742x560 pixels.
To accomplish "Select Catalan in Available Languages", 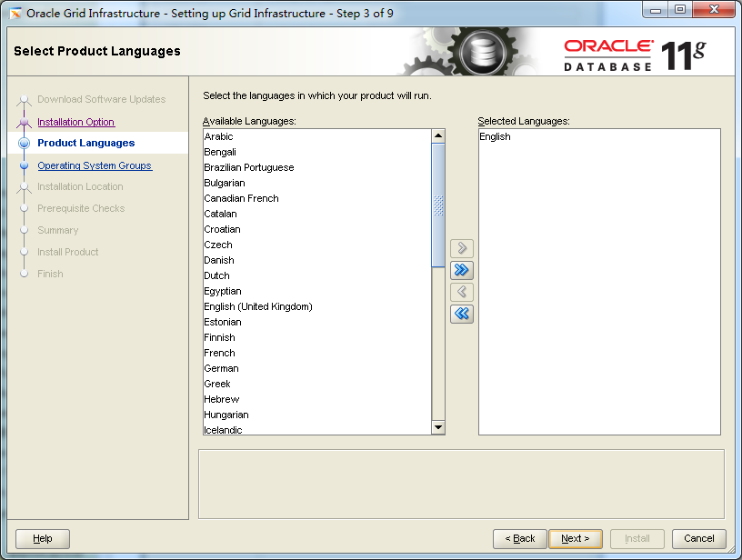I will pyautogui.click(x=317, y=214).
